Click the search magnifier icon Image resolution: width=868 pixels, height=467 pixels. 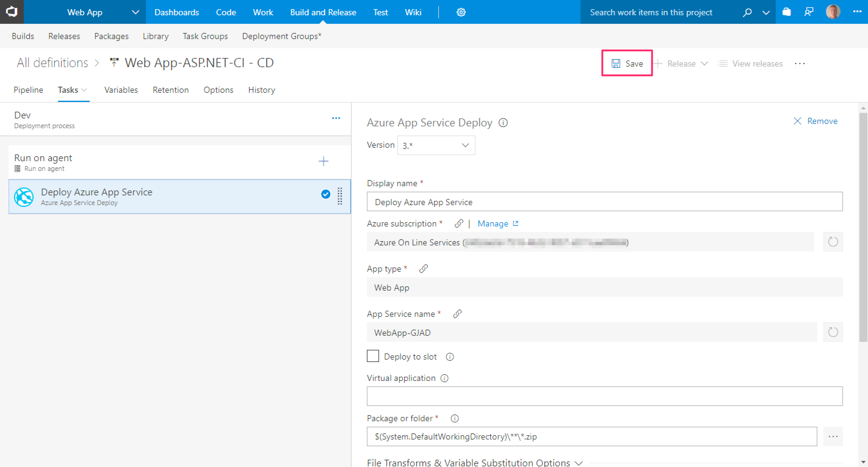(747, 13)
